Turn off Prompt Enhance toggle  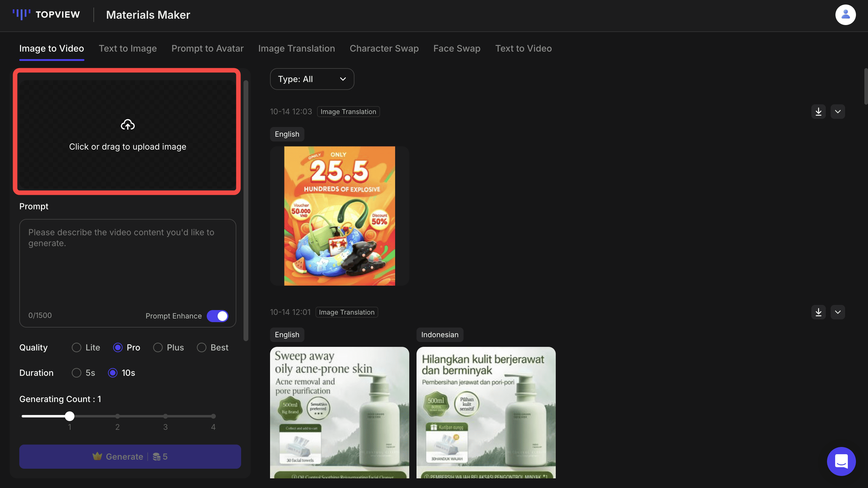(217, 316)
